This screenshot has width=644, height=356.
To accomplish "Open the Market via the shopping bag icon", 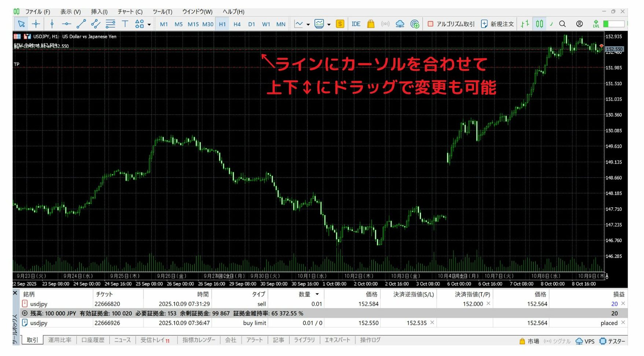I will pos(371,23).
